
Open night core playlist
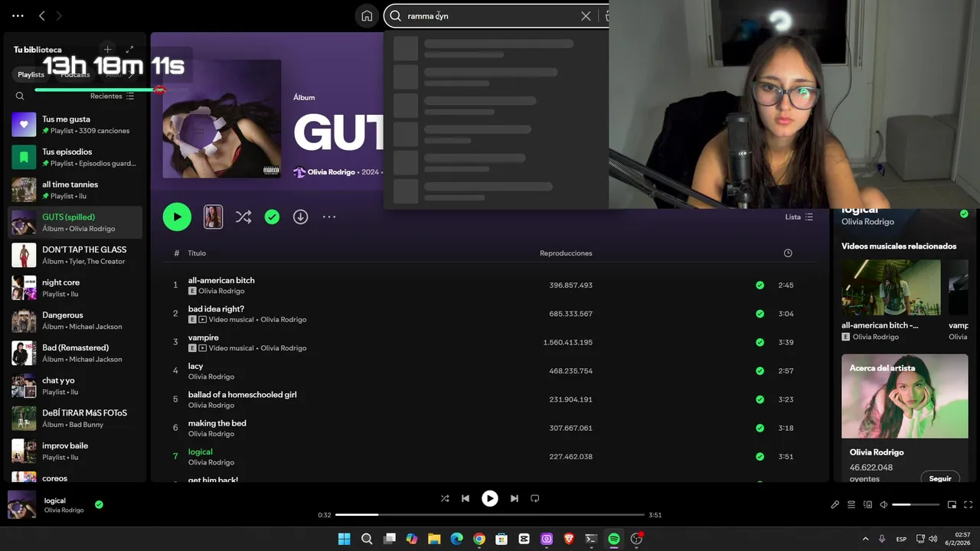75,288
